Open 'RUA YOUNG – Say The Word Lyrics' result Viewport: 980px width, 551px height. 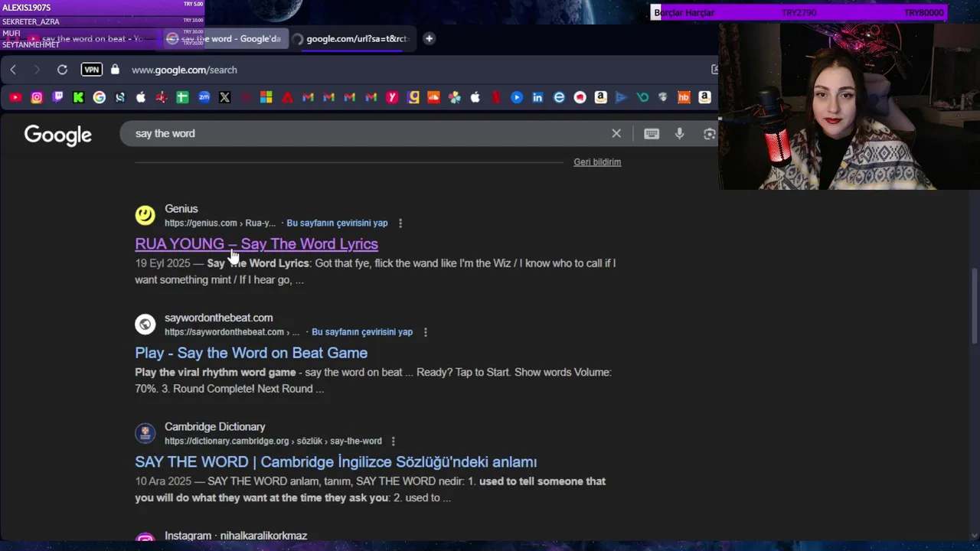point(256,243)
